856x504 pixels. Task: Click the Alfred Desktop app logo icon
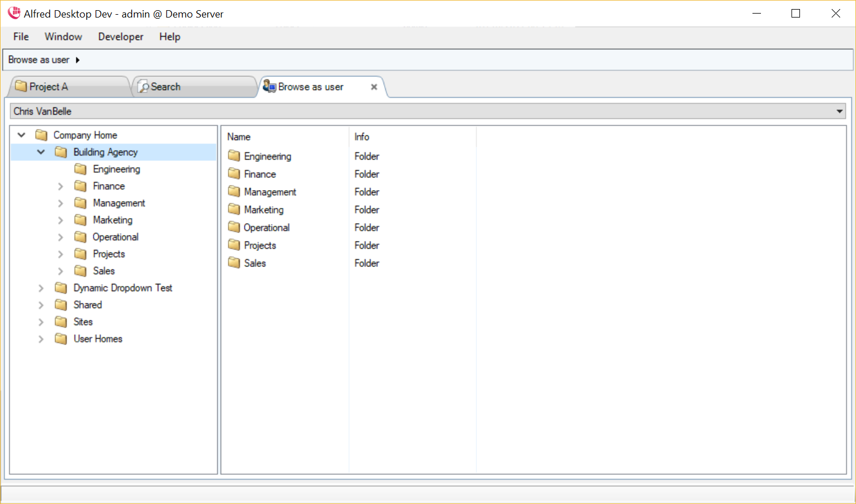point(14,13)
